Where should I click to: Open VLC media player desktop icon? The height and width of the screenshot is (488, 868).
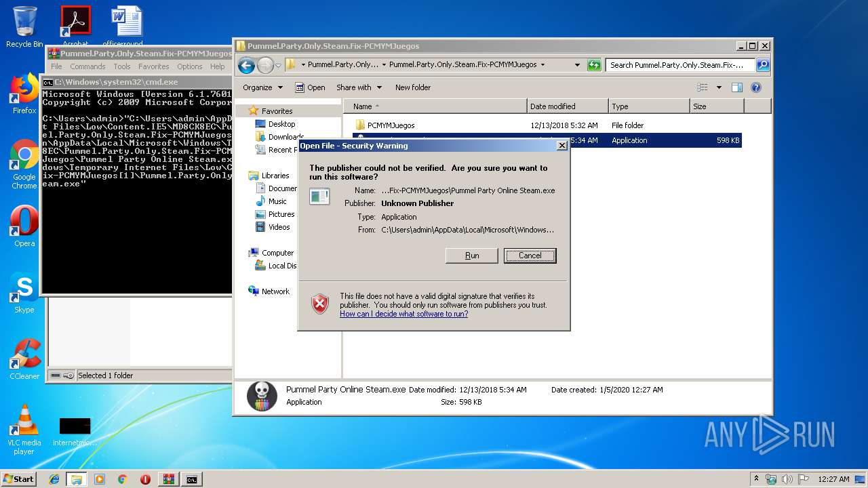click(24, 430)
